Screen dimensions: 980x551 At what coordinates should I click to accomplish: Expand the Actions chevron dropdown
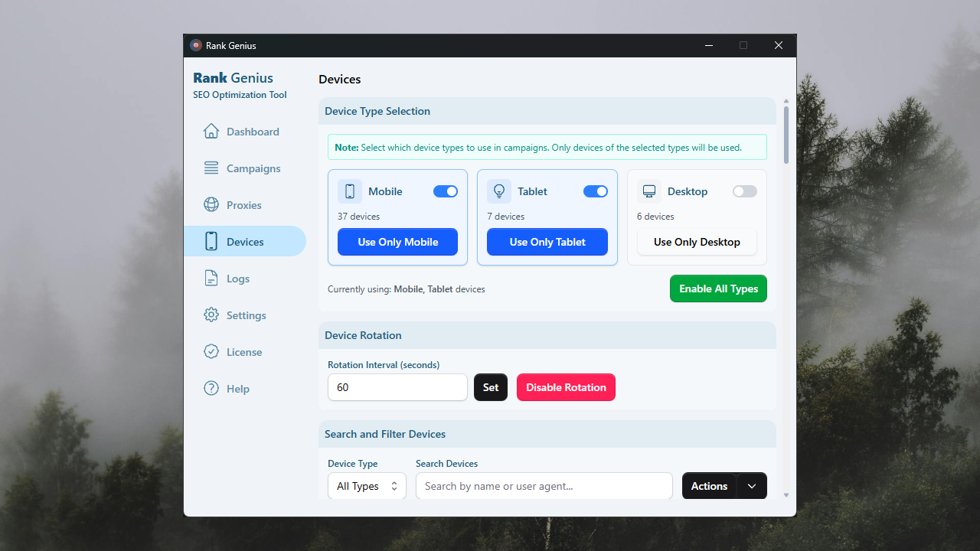(752, 486)
